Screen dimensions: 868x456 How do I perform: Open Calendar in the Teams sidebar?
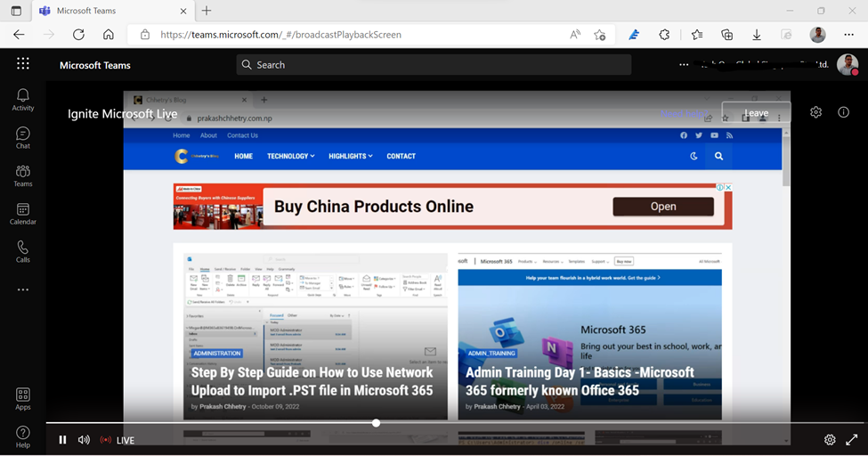[22, 214]
